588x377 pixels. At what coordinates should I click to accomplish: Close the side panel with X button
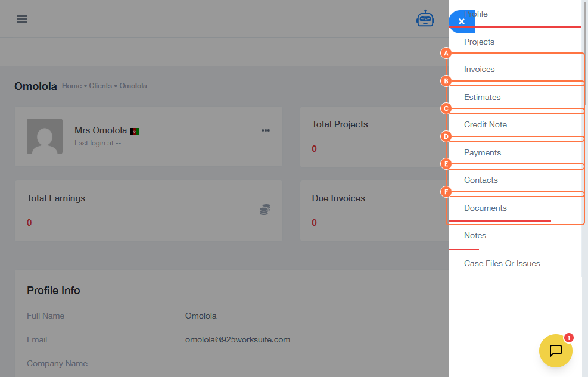click(461, 21)
